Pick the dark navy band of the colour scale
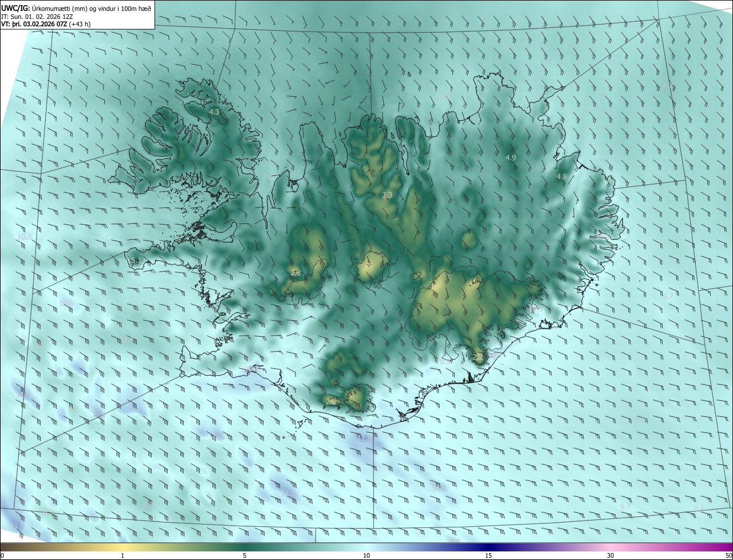This screenshot has height=560, width=733. 488,547
